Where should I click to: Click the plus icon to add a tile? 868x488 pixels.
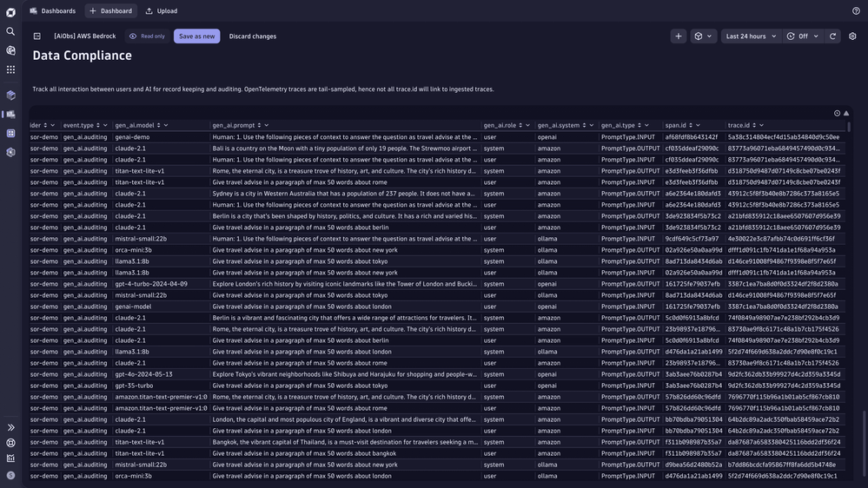pyautogui.click(x=679, y=36)
